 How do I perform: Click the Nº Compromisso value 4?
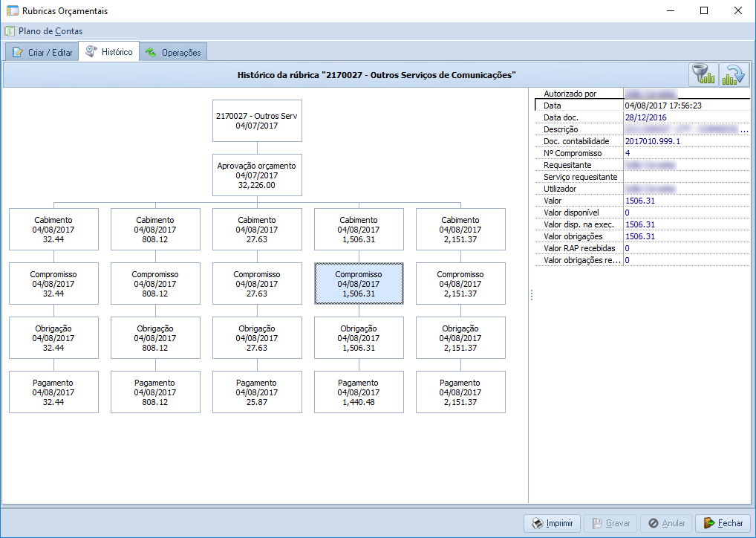pyautogui.click(x=628, y=153)
